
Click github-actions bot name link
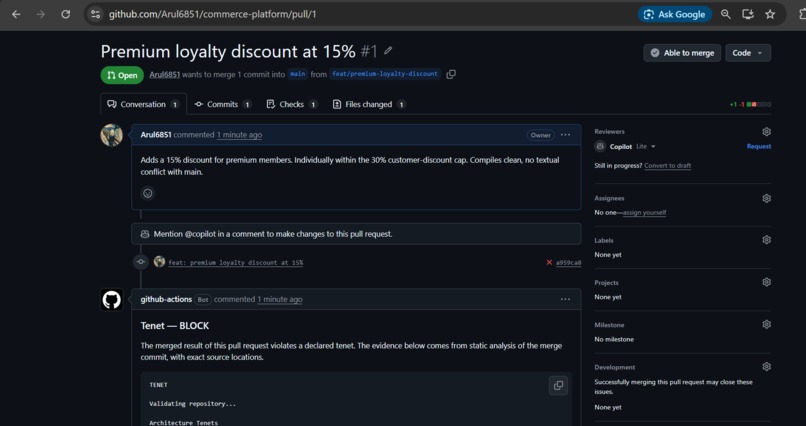[x=166, y=299]
